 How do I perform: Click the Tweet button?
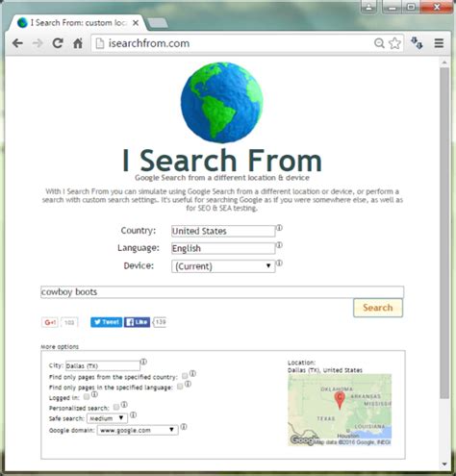tap(107, 322)
